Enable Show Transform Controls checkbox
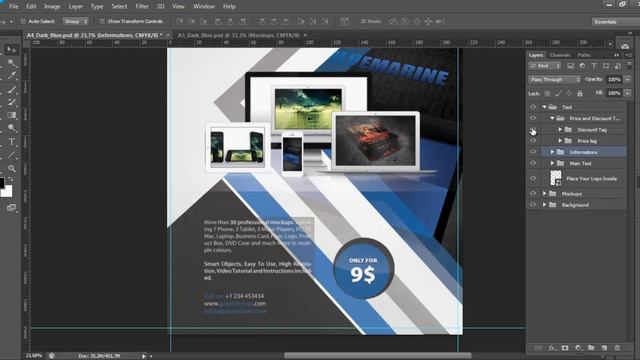This screenshot has height=360, width=640. [x=102, y=21]
